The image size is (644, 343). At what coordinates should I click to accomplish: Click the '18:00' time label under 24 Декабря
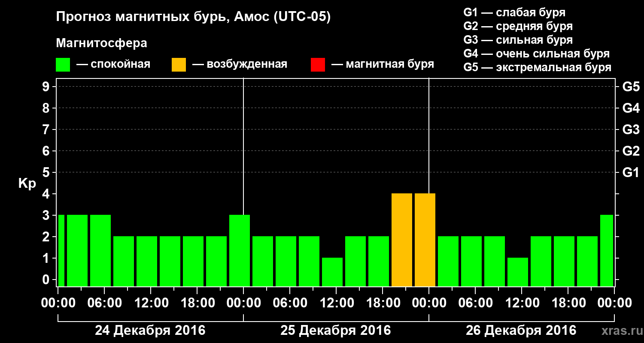click(x=197, y=303)
